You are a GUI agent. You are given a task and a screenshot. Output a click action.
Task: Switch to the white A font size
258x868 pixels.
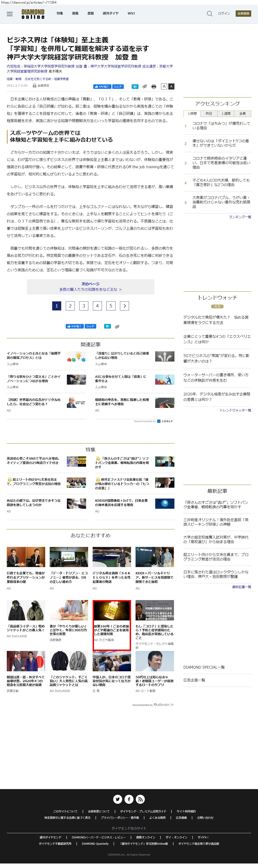point(164,87)
